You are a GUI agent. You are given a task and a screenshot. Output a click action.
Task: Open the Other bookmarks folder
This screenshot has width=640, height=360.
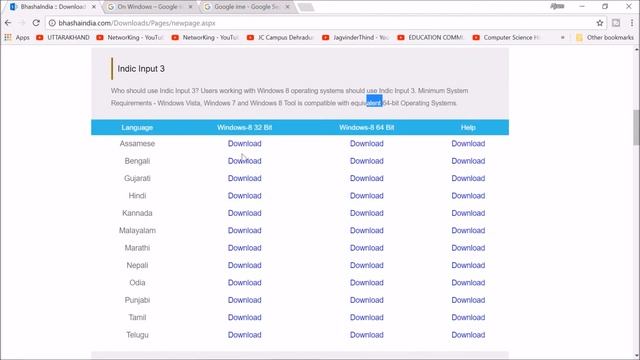(x=605, y=37)
